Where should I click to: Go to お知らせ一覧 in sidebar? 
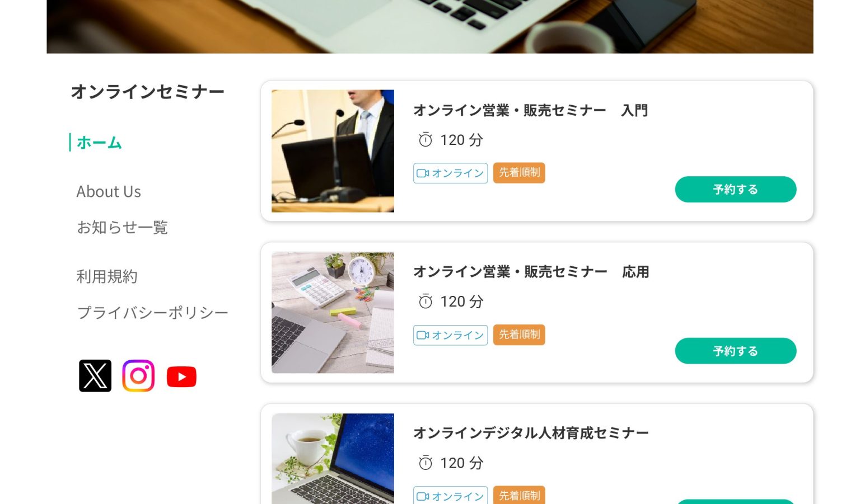[x=123, y=228]
